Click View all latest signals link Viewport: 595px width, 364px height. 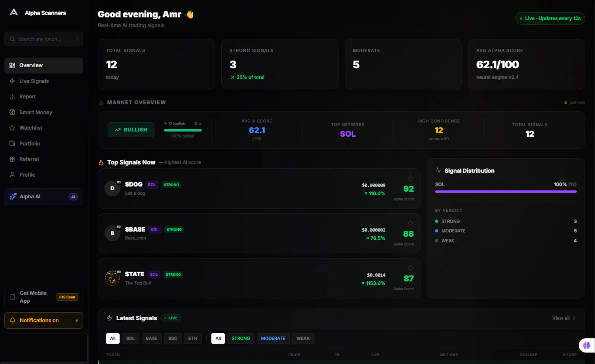coord(564,318)
